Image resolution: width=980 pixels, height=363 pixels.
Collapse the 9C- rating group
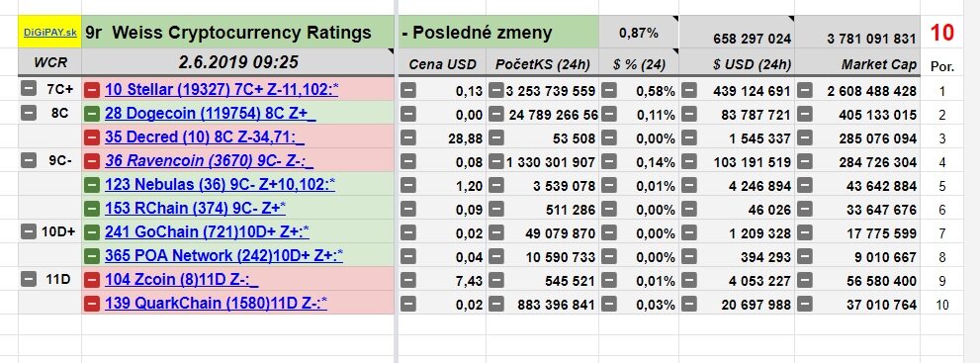(x=28, y=160)
